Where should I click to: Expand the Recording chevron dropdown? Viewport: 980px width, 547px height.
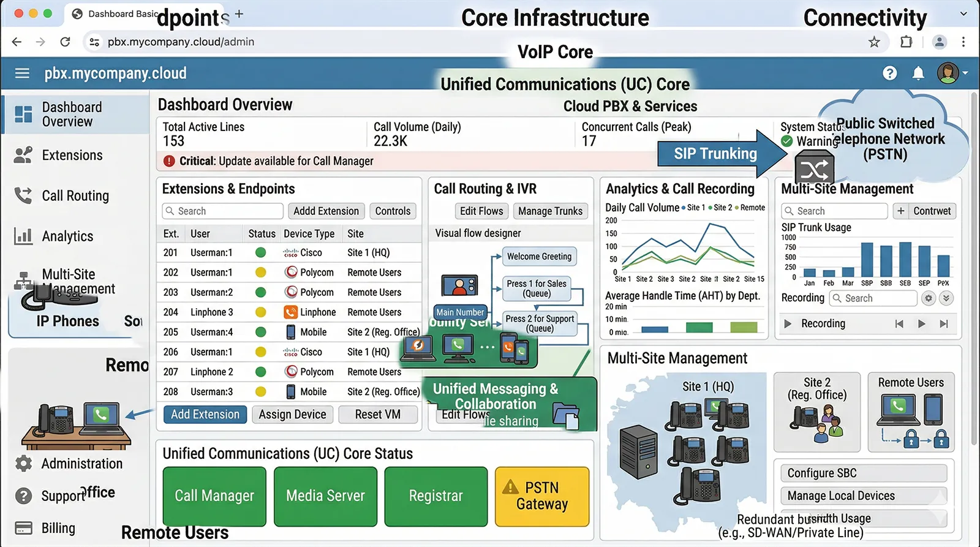946,298
